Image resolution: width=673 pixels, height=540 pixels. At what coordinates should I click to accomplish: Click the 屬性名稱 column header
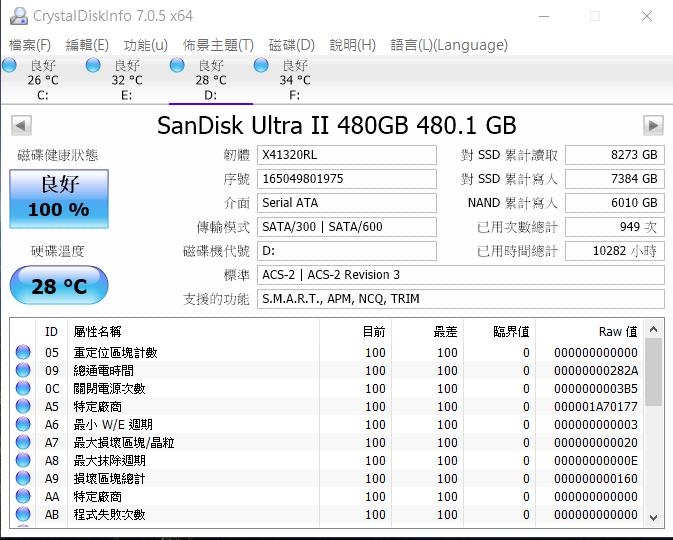(194, 331)
